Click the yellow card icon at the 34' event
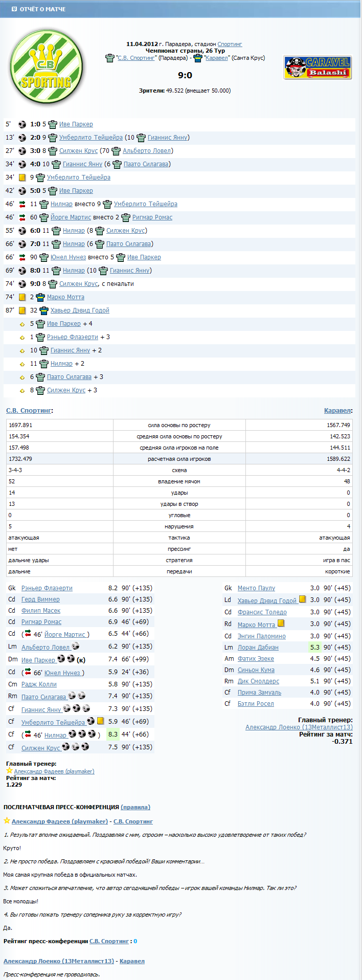 [x=22, y=177]
